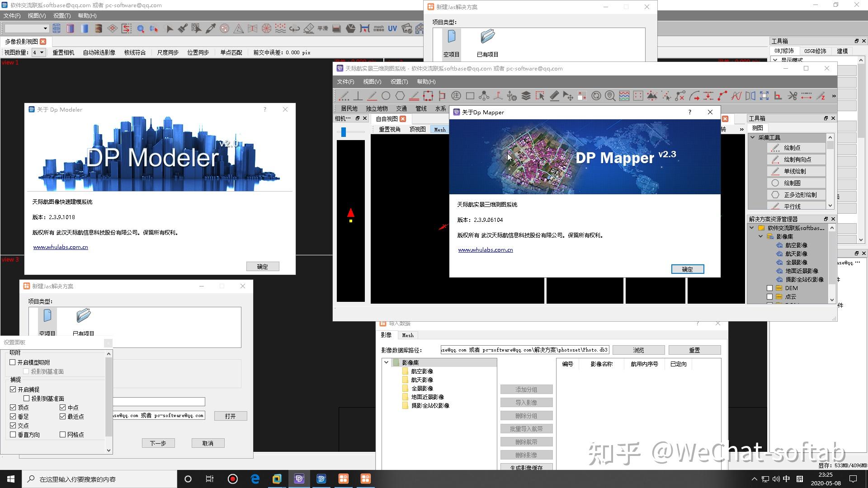Toggle 顶点 snap checkbox

click(x=13, y=408)
